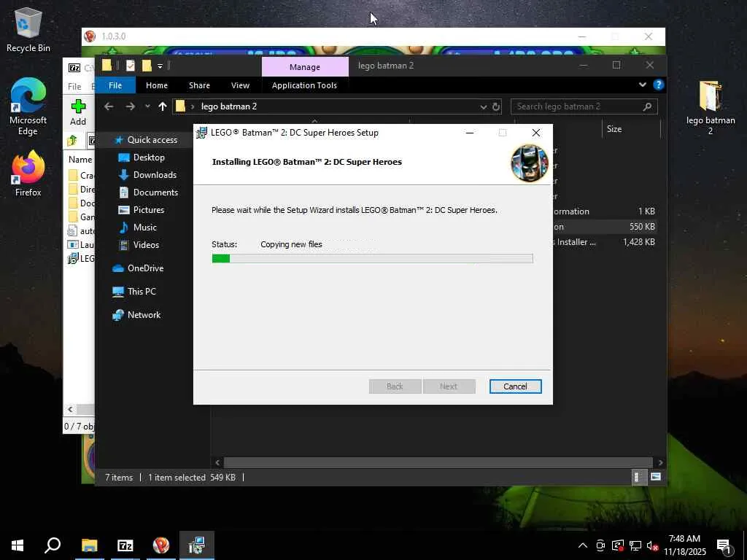Open Pictures in the navigation pane

click(x=149, y=210)
